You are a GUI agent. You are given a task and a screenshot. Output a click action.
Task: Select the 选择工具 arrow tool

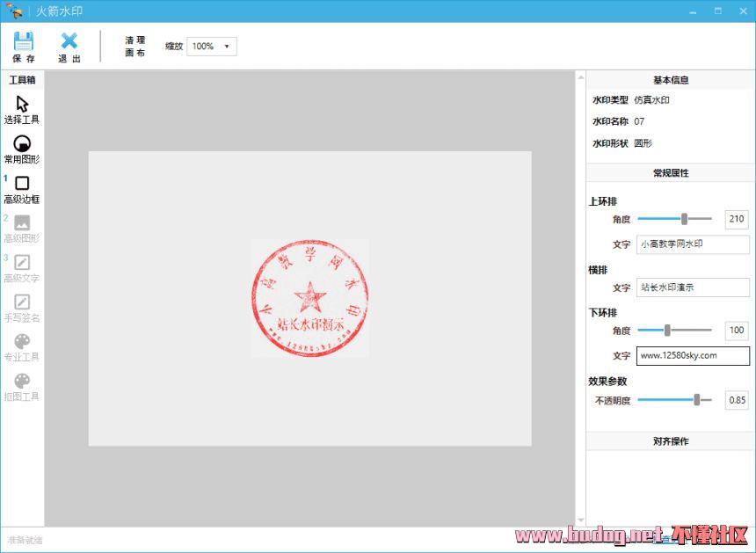[x=22, y=104]
